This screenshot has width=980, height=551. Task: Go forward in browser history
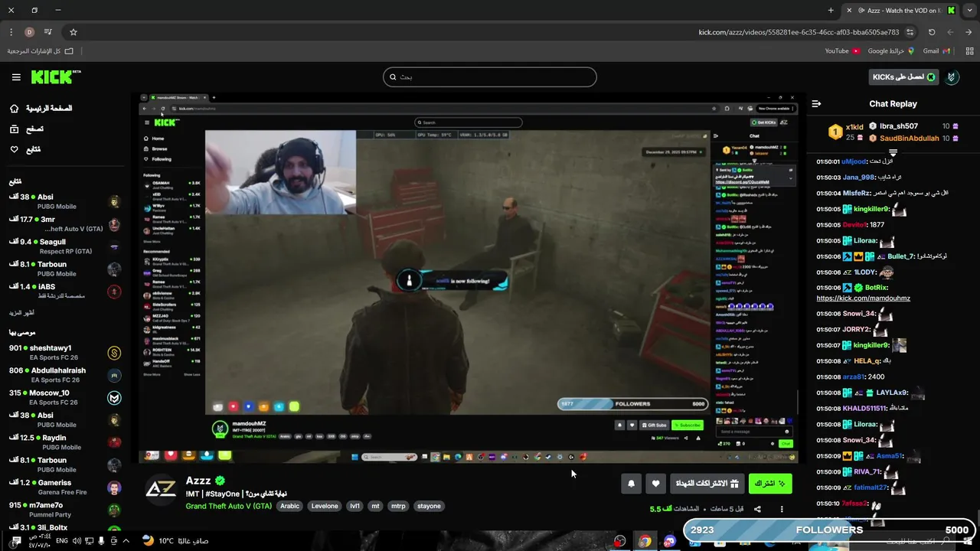950,32
